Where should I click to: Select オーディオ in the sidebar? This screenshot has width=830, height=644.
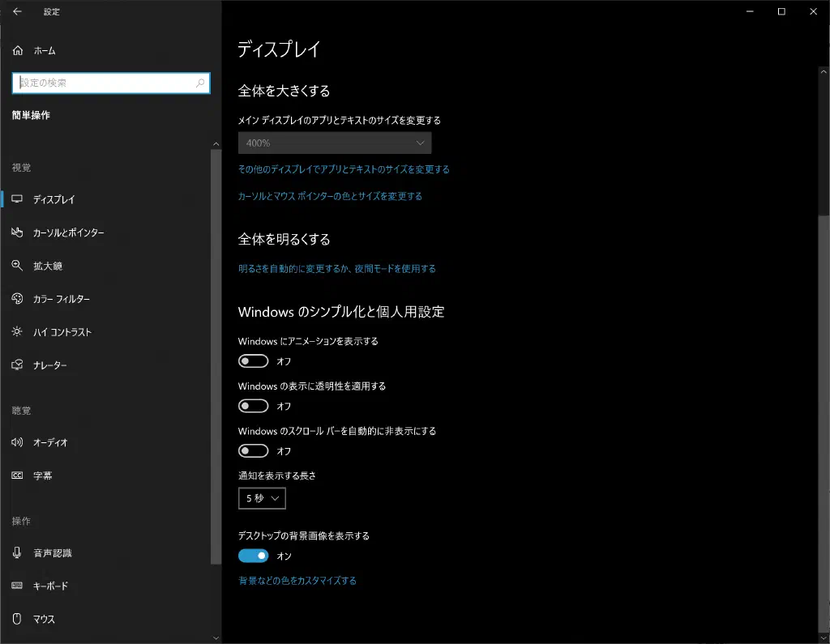coord(50,442)
